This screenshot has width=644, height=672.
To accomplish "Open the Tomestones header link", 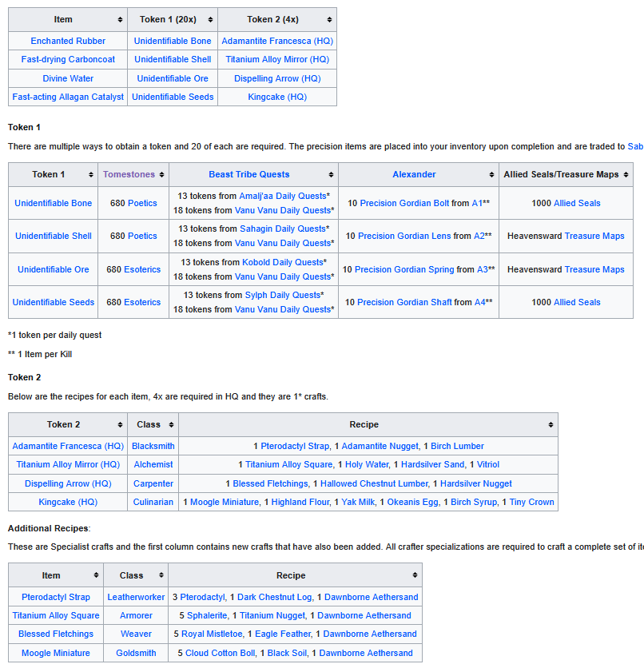I will (x=129, y=174).
